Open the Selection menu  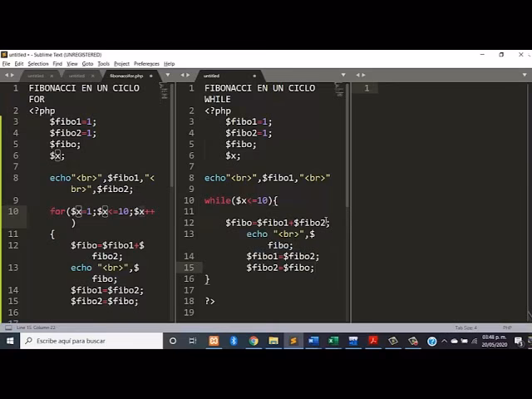pos(38,64)
